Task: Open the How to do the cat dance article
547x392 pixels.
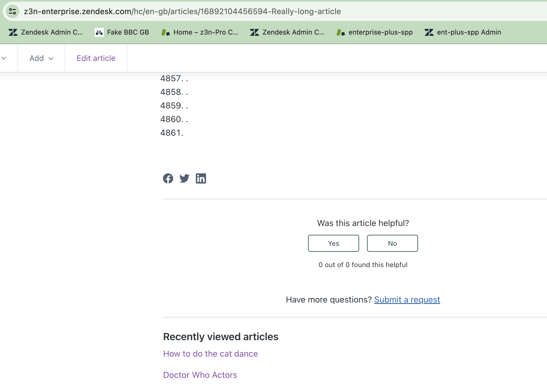Action: [x=210, y=353]
